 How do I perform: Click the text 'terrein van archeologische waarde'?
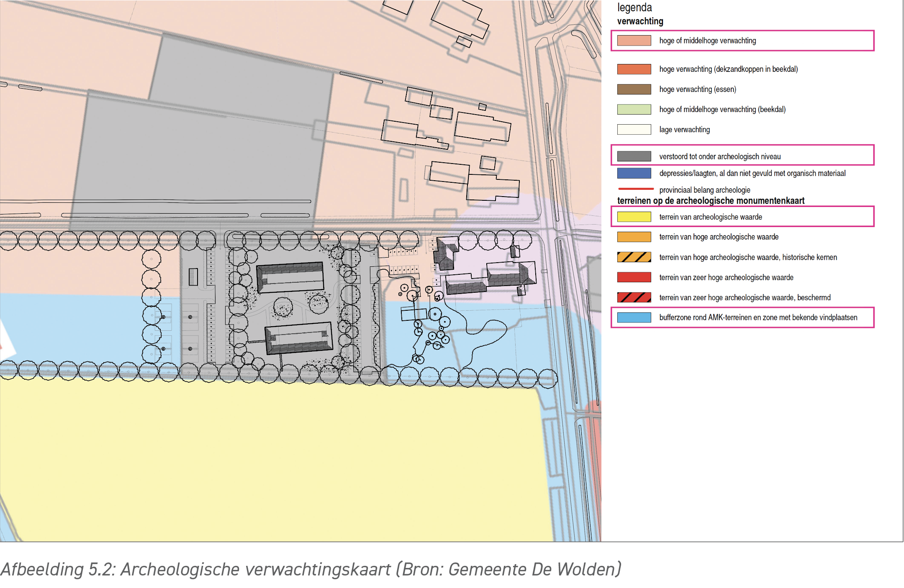point(711,217)
